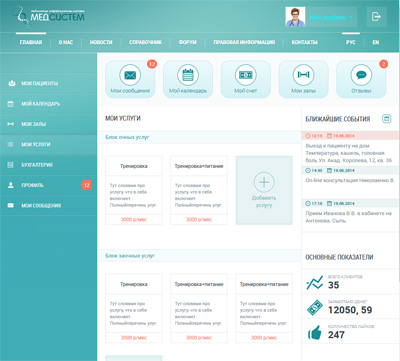Collapse the Блок заочных услуг section header

click(199, 256)
